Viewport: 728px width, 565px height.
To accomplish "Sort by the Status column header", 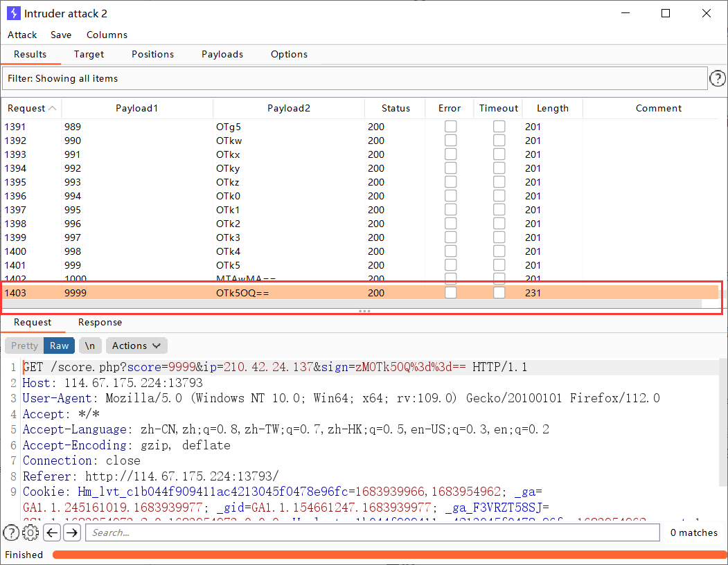I will coord(396,108).
